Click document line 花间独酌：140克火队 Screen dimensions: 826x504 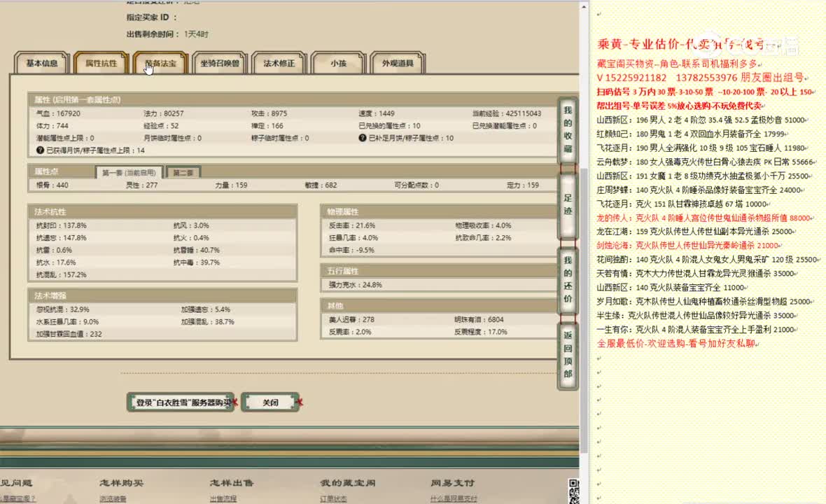coord(707,259)
